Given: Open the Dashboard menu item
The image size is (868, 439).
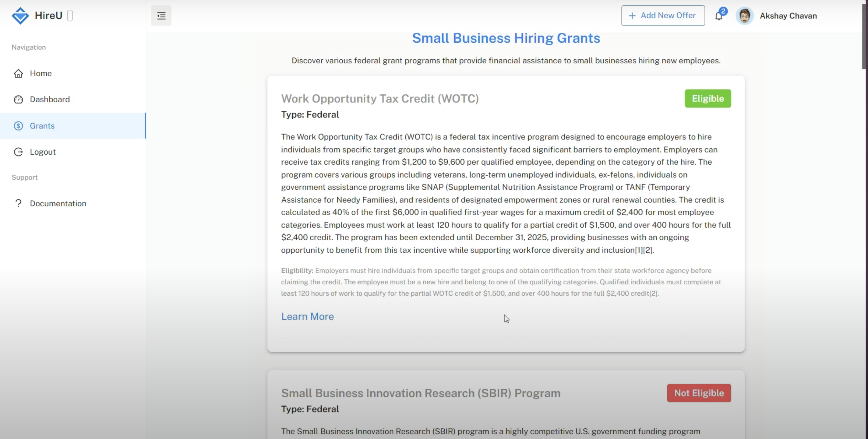Looking at the screenshot, I should (50, 99).
